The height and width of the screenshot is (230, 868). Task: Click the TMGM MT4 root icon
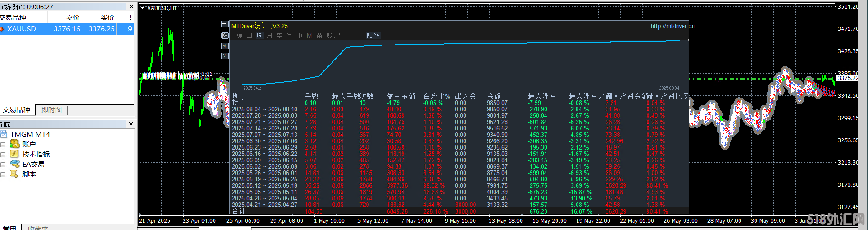(x=4, y=134)
